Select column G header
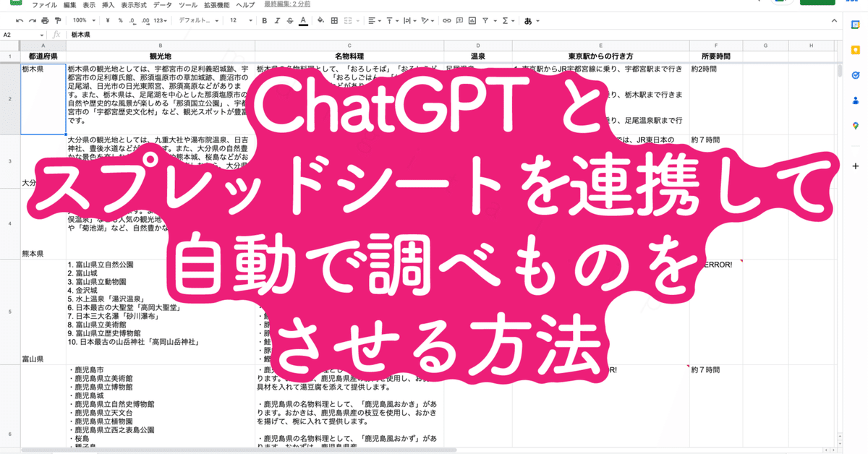Viewport: 868px width, 454px height. click(x=765, y=46)
